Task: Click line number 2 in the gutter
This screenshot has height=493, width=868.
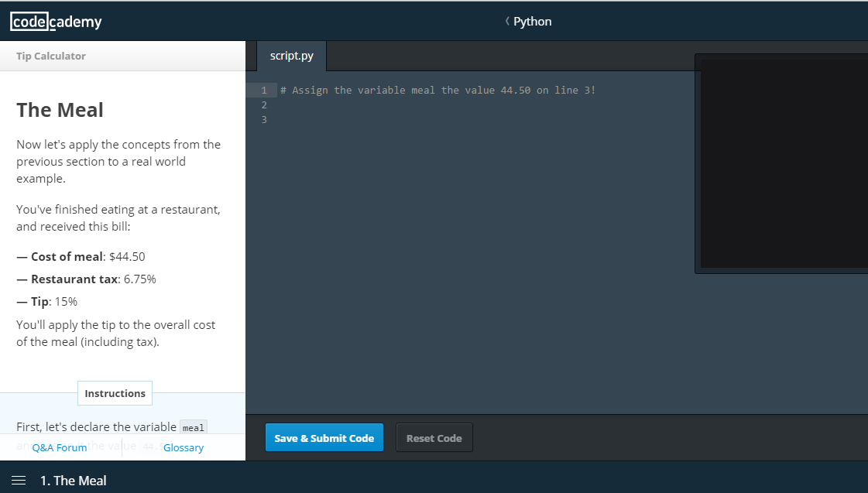Action: 264,104
